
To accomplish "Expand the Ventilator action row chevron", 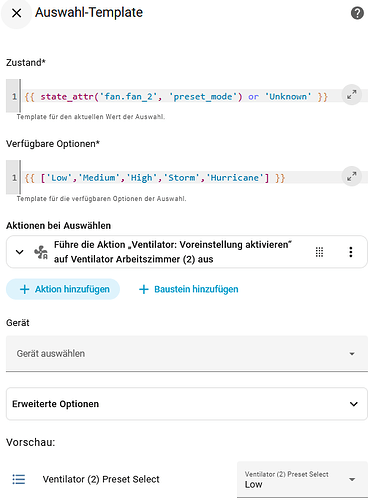I will point(20,252).
